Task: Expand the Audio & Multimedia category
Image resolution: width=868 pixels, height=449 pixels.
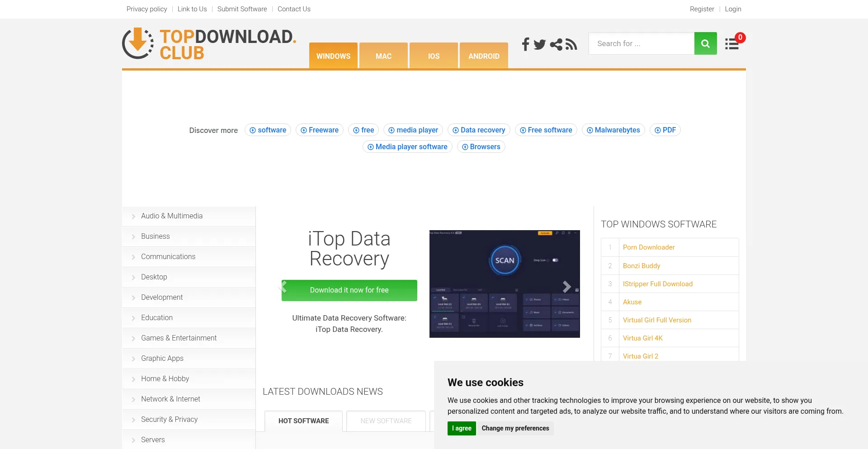Action: point(171,216)
